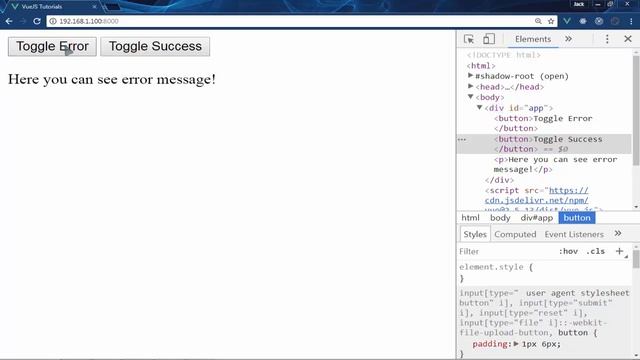Image resolution: width=640 pixels, height=360 pixels.
Task: Click the div#app breadcrumb
Action: coord(536,218)
